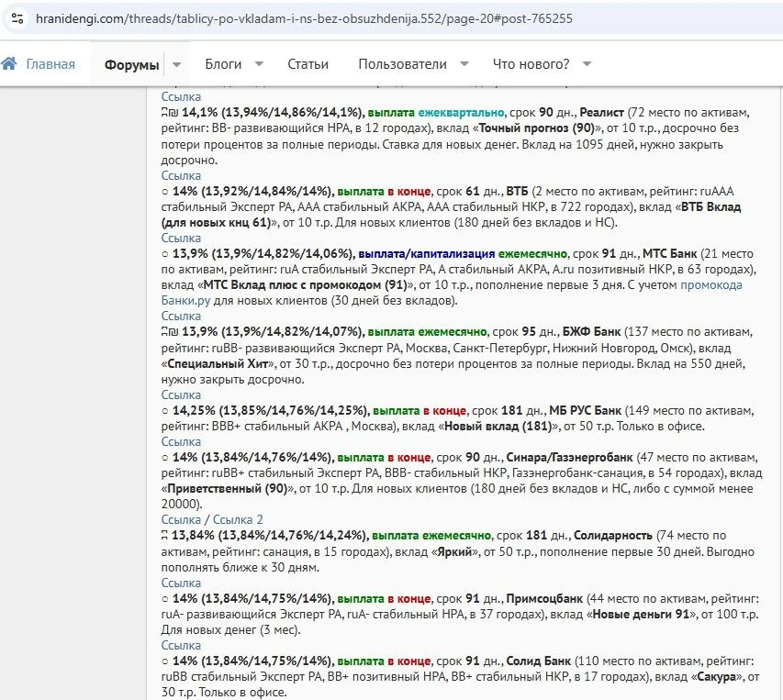This screenshot has height=700, width=783.
Task: Click rate 14,25% (13,85%/14,76%/14,25%)
Action: [x=270, y=411]
